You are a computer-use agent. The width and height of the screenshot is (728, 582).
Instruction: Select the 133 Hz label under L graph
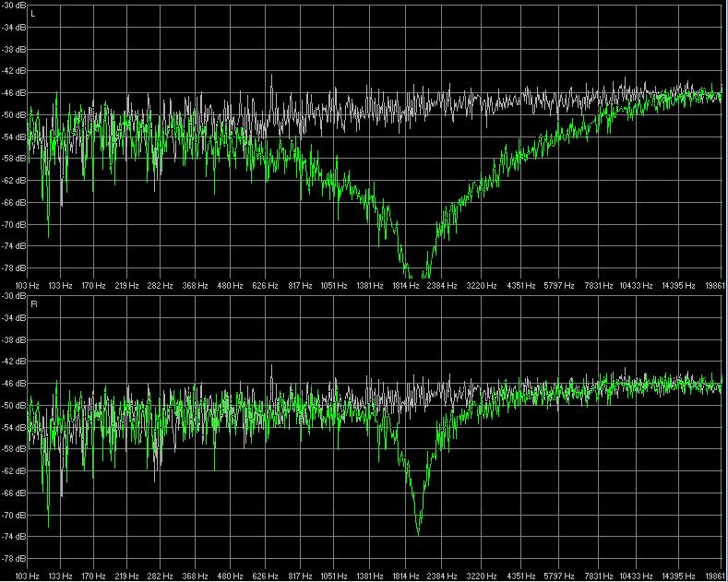tap(60, 286)
